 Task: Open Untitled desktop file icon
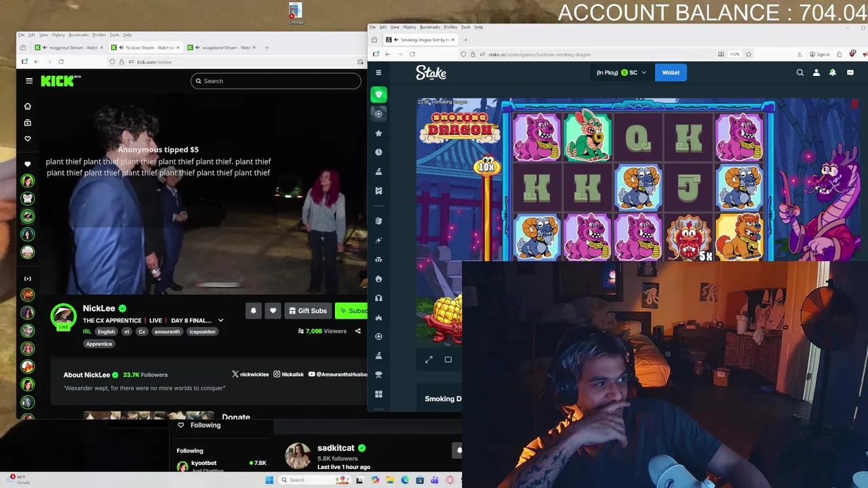296,13
